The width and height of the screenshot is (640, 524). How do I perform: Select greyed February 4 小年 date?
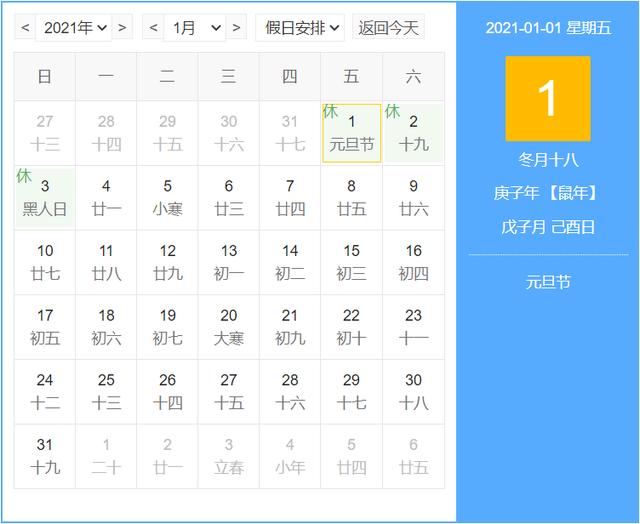pyautogui.click(x=290, y=457)
